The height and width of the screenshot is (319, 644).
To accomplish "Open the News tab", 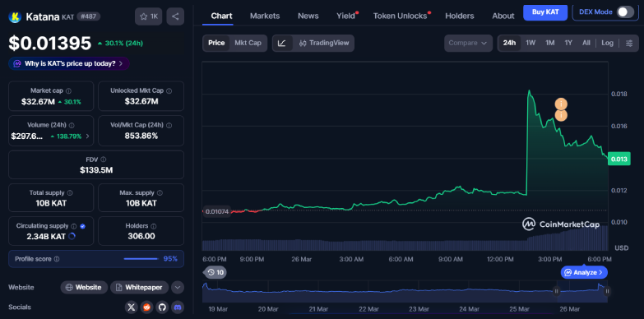I will click(308, 16).
